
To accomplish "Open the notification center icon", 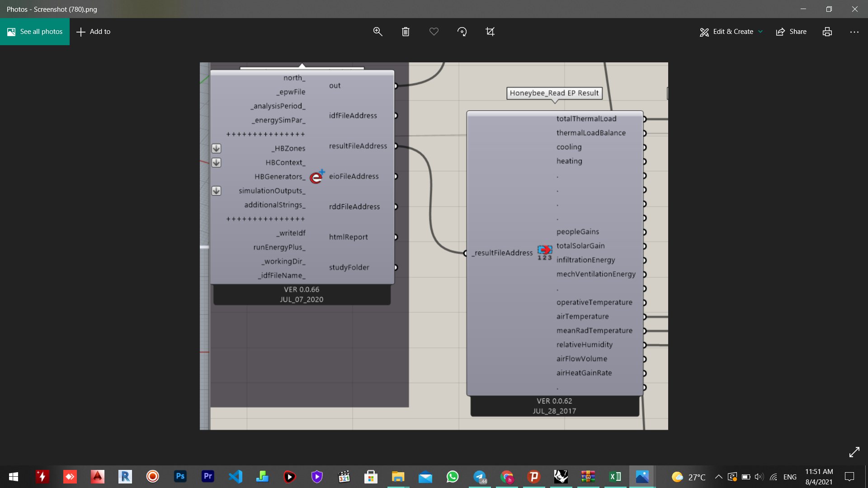I will click(x=849, y=477).
